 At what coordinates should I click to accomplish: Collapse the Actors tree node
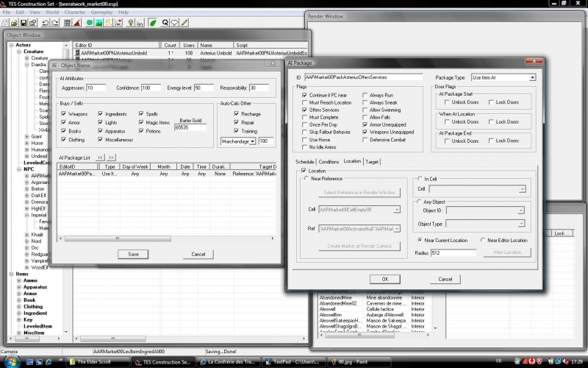click(11, 45)
